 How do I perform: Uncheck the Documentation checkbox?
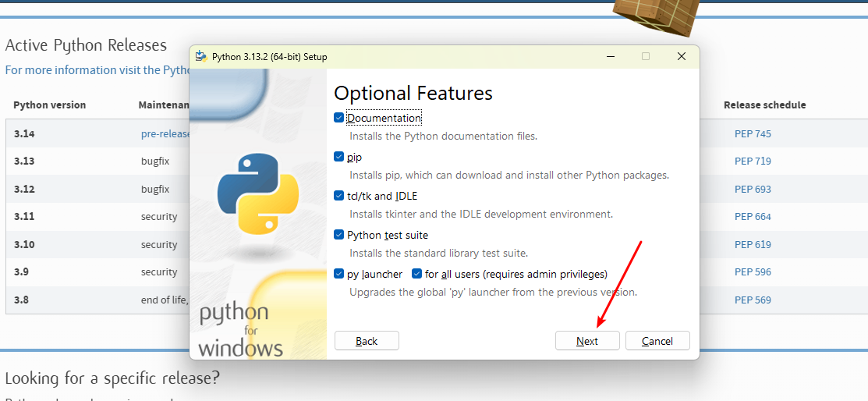click(338, 118)
